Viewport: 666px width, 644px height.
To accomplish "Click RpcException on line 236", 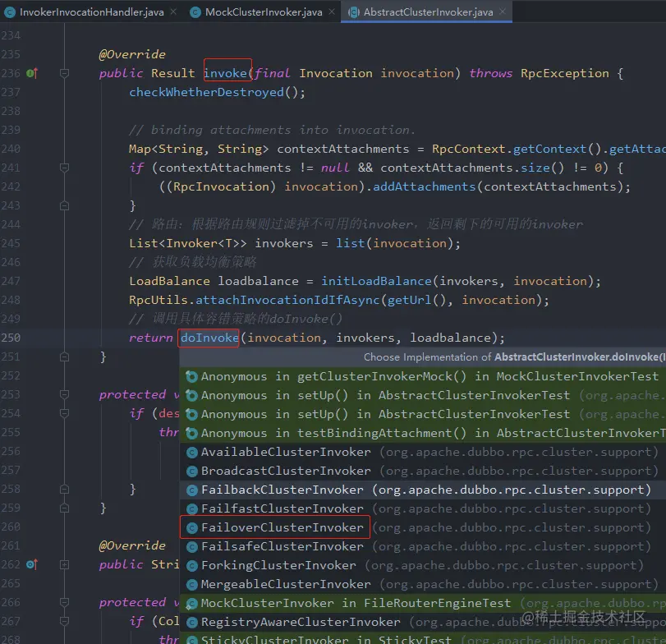I will 564,73.
